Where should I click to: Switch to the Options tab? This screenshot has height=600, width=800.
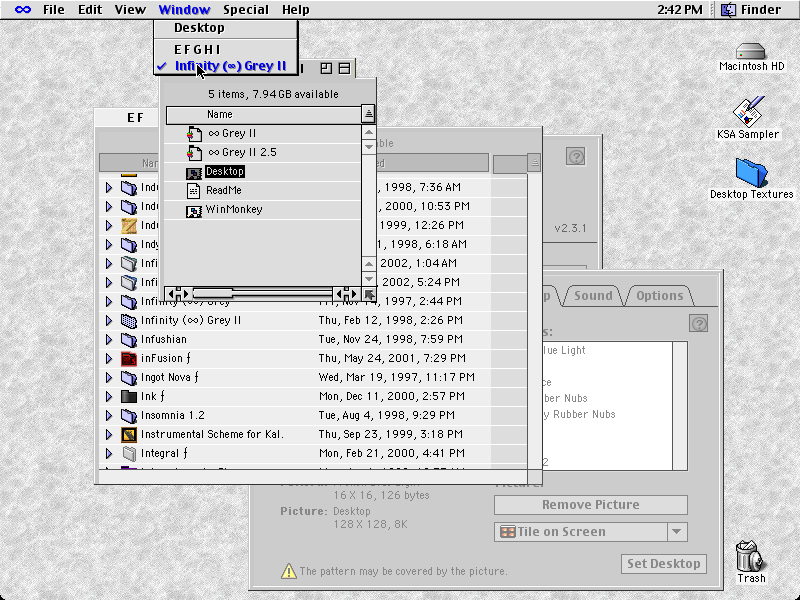[x=659, y=296]
